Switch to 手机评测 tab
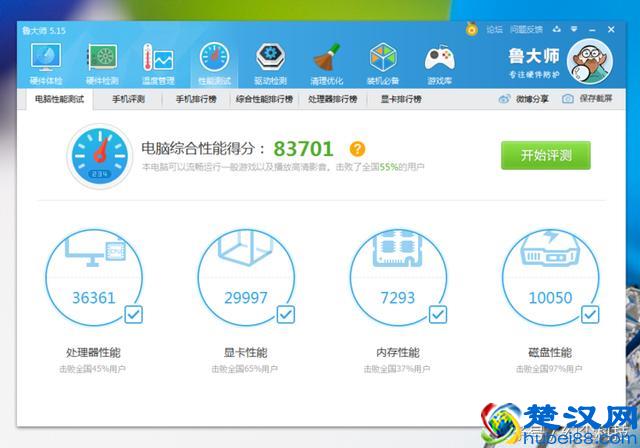Image resolution: width=640 pixels, height=448 pixels. point(128,99)
